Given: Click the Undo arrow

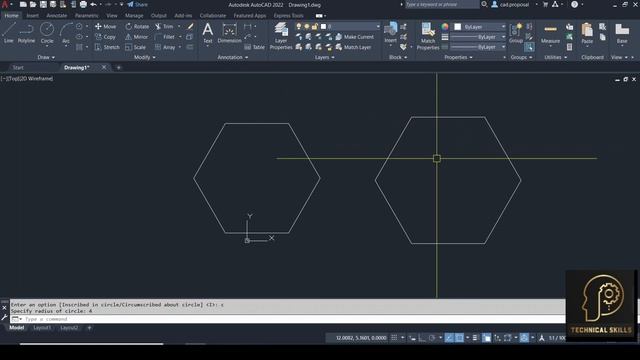Looking at the screenshot, I should click(93, 4).
